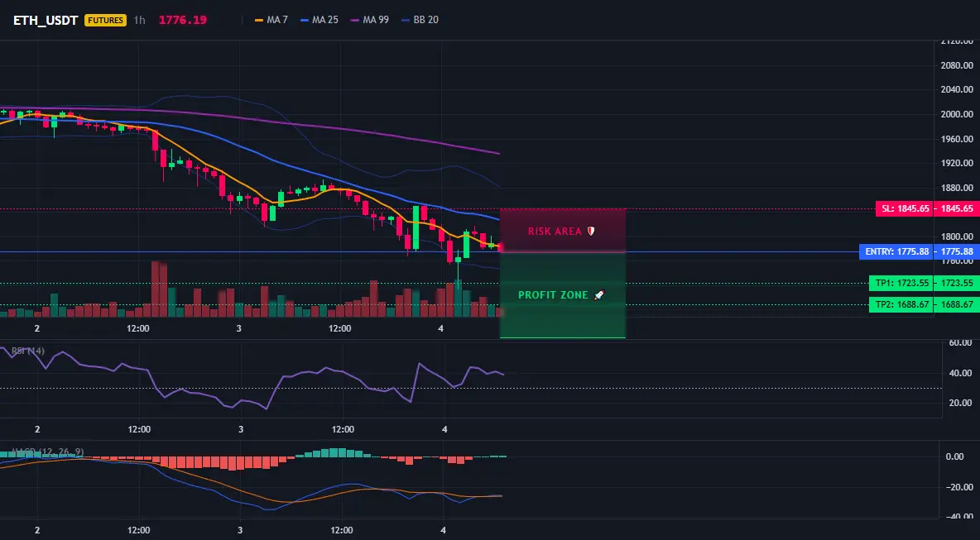Toggle the BB 20 legend item

click(x=420, y=20)
